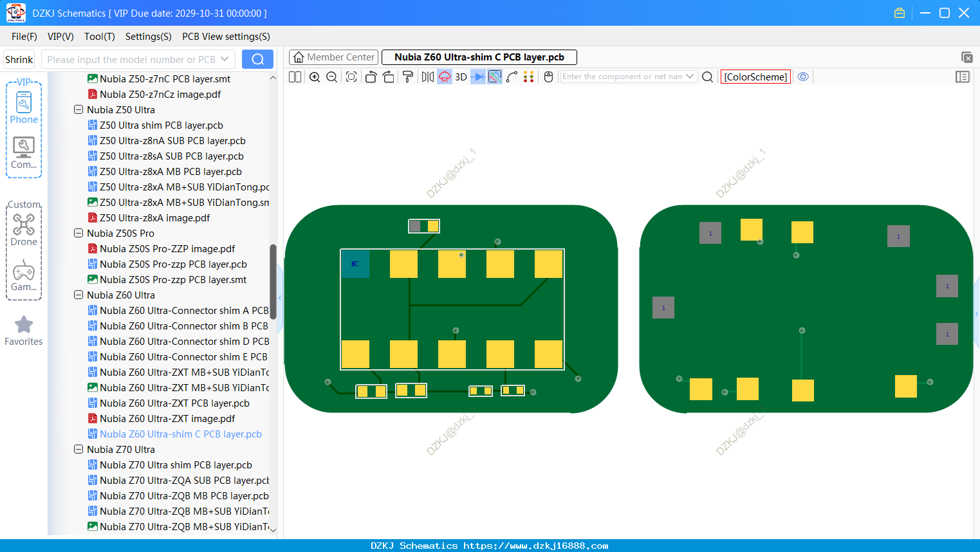This screenshot has height=552, width=980.
Task: Open the colored dots grid tool
Action: 529,77
